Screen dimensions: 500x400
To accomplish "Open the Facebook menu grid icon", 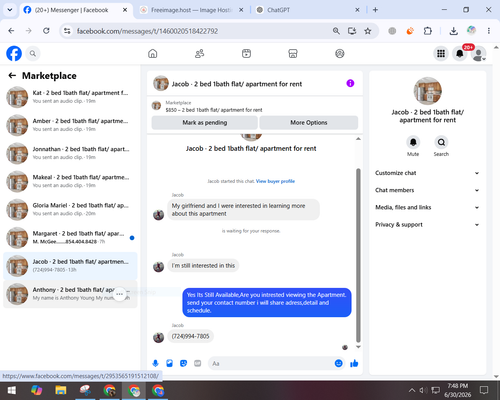I will (x=441, y=53).
